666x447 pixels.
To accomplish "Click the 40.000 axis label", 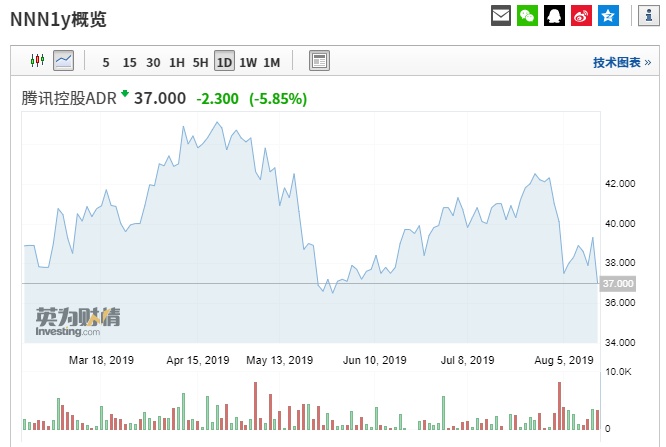I will [620, 224].
